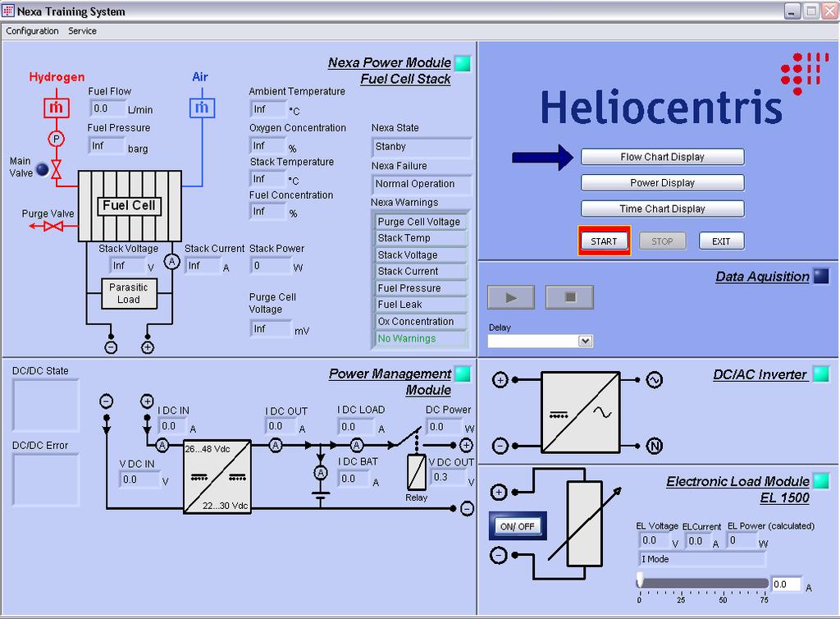The width and height of the screenshot is (840, 619).
Task: Click the I Mode field
Action: (702, 559)
